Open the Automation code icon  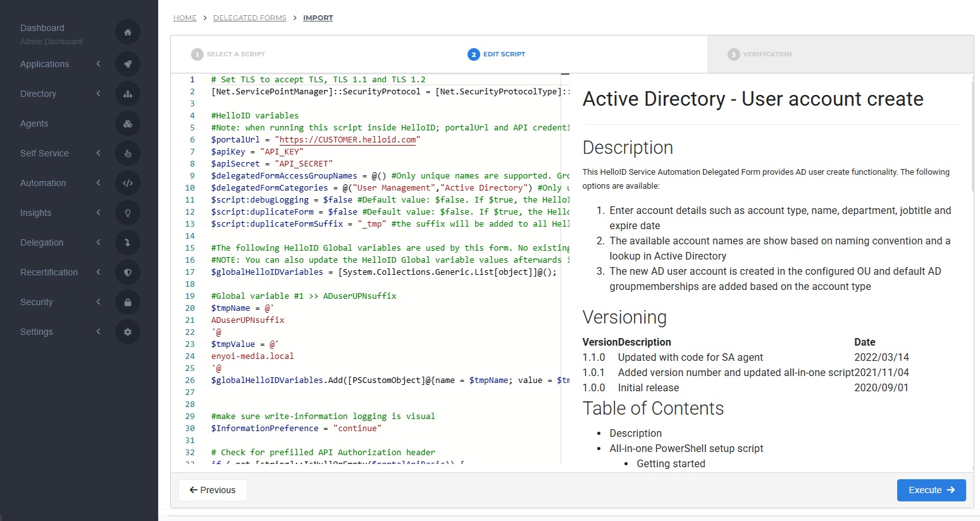click(128, 183)
